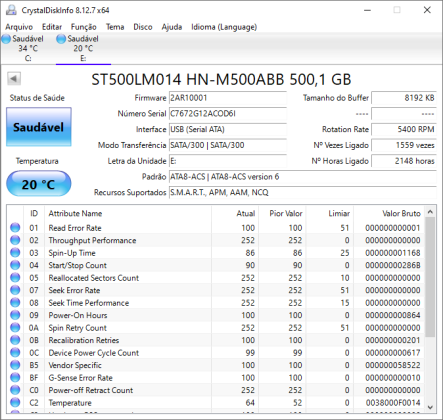Click the previous disk arrow icon
This screenshot has height=420, width=443.
[x=14, y=79]
